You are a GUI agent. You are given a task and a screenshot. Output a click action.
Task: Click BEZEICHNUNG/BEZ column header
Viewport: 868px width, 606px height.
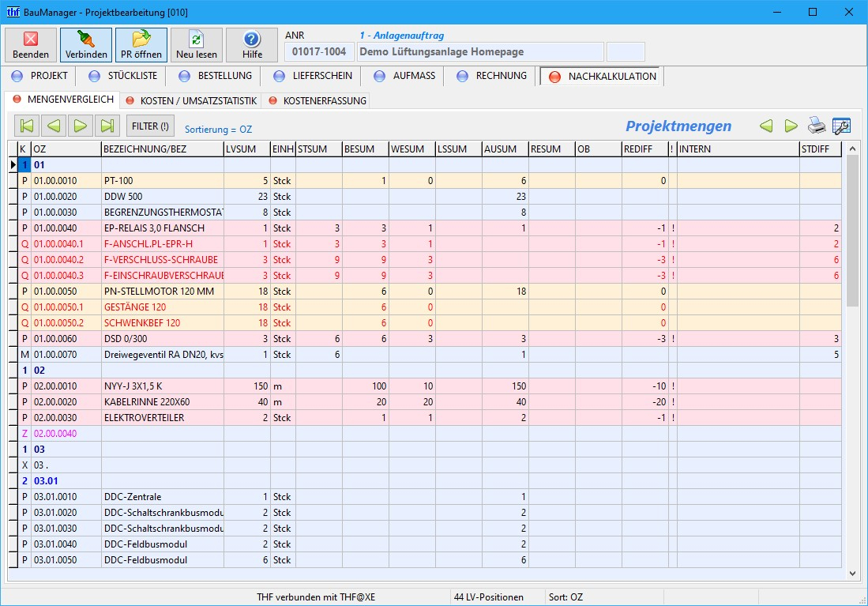tap(162, 149)
